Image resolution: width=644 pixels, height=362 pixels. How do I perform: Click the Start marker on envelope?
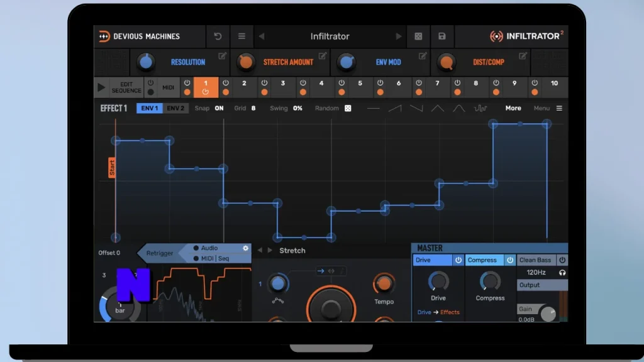click(112, 167)
